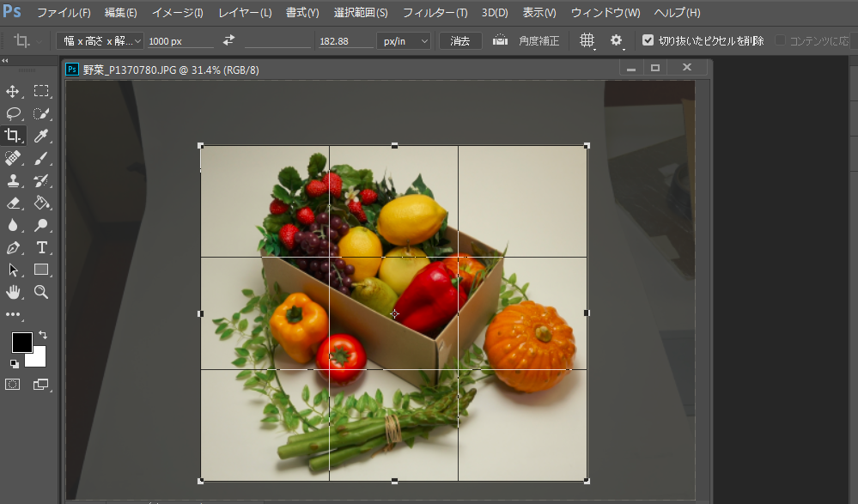Click the Straighten level icon

(x=500, y=40)
